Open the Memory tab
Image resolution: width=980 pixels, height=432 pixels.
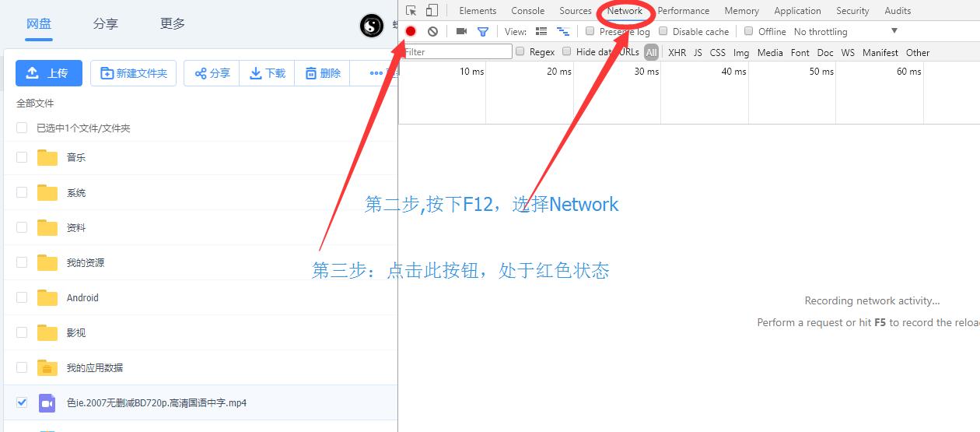[742, 11]
